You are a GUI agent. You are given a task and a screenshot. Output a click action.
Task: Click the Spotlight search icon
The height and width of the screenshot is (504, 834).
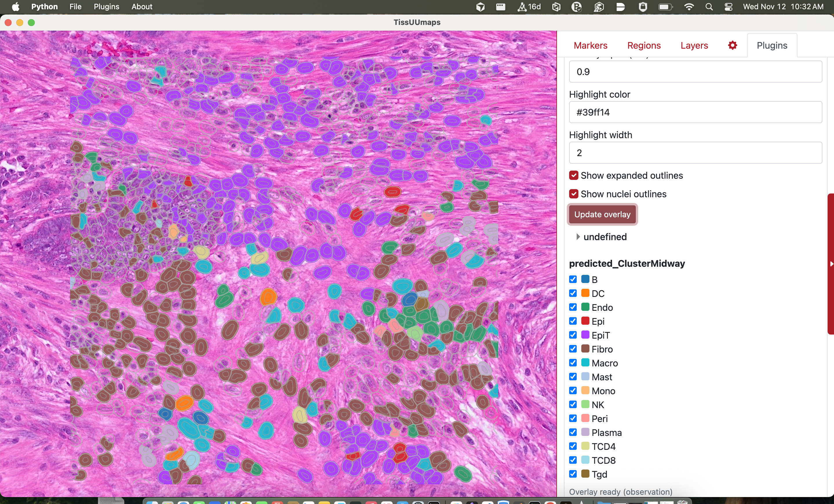[x=709, y=7]
